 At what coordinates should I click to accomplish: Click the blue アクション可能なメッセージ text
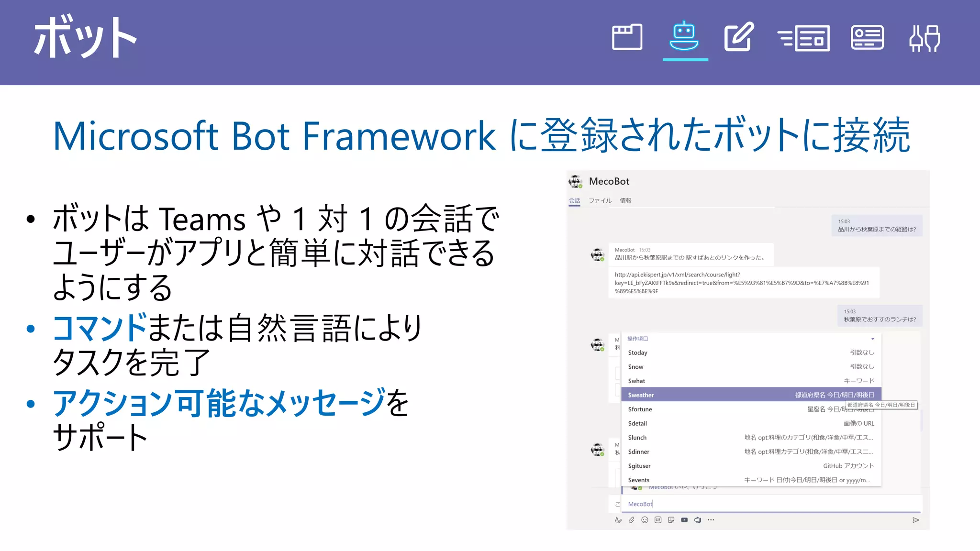tap(219, 403)
